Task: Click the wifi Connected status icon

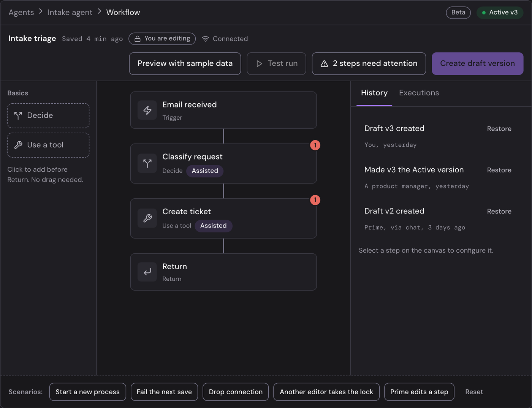Action: tap(205, 39)
